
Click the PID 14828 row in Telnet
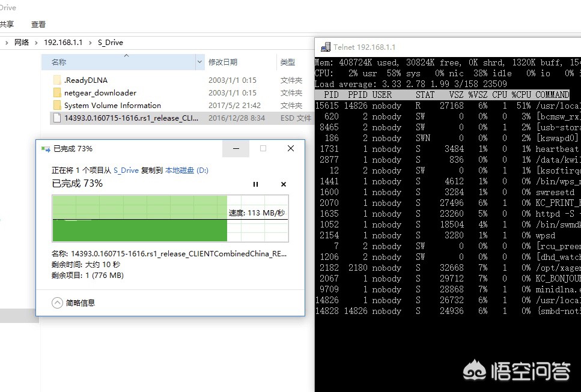pos(448,311)
